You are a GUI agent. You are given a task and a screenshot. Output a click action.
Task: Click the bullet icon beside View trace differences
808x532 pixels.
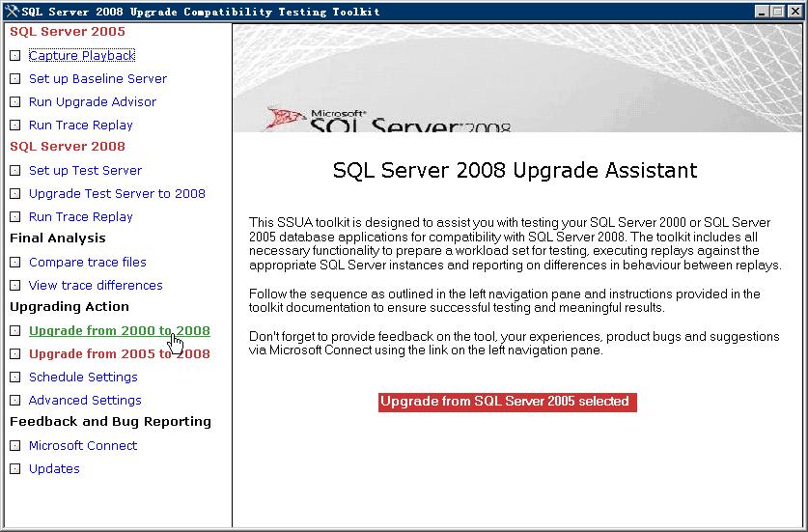(x=15, y=286)
